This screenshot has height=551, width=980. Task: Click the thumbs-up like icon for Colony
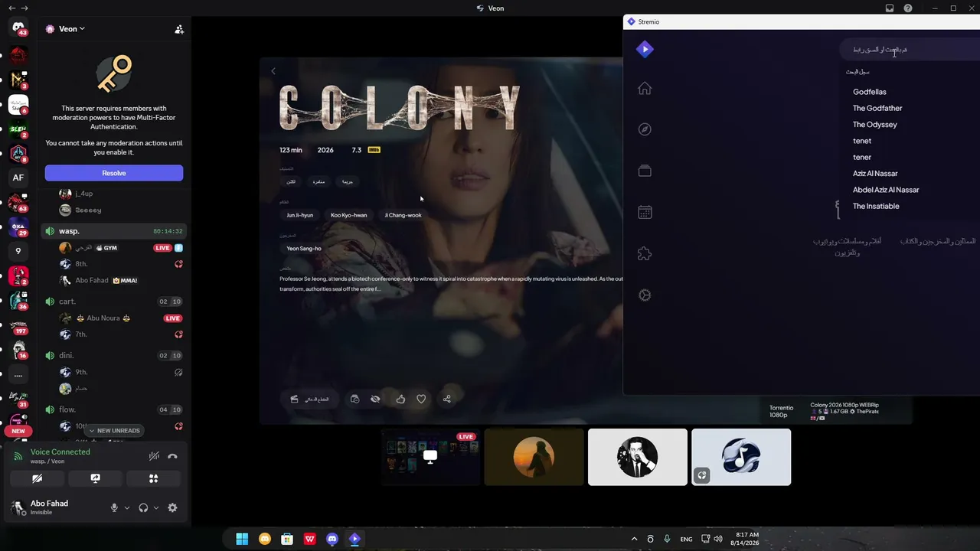click(x=400, y=399)
